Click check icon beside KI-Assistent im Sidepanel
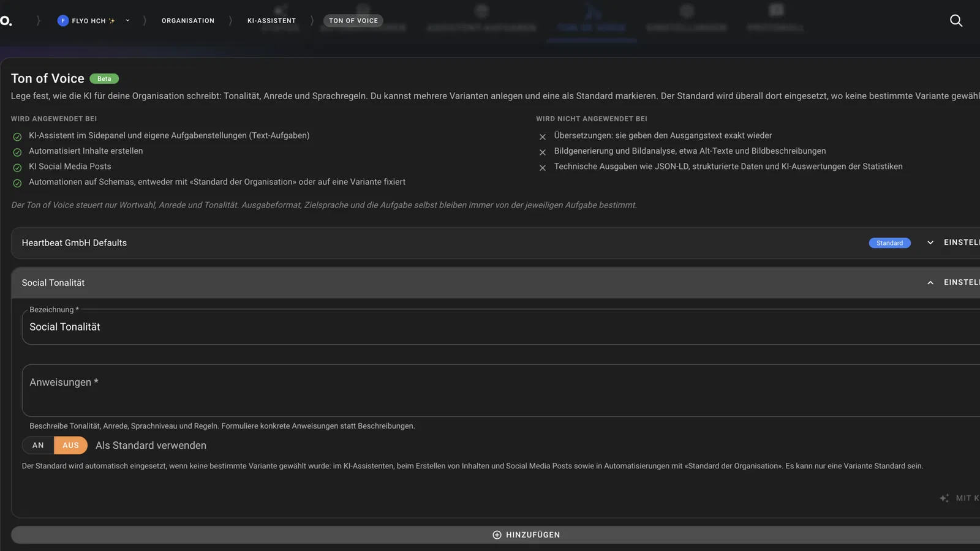 click(17, 137)
